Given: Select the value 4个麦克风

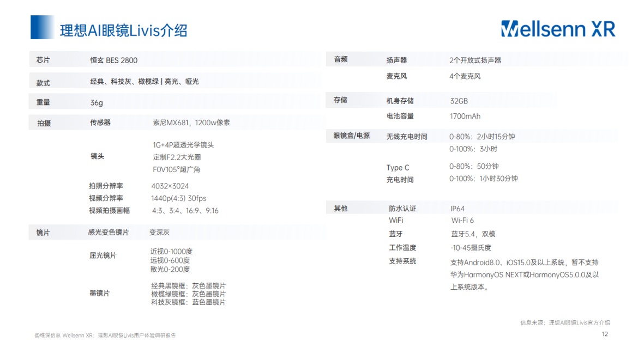Looking at the screenshot, I should [x=465, y=76].
